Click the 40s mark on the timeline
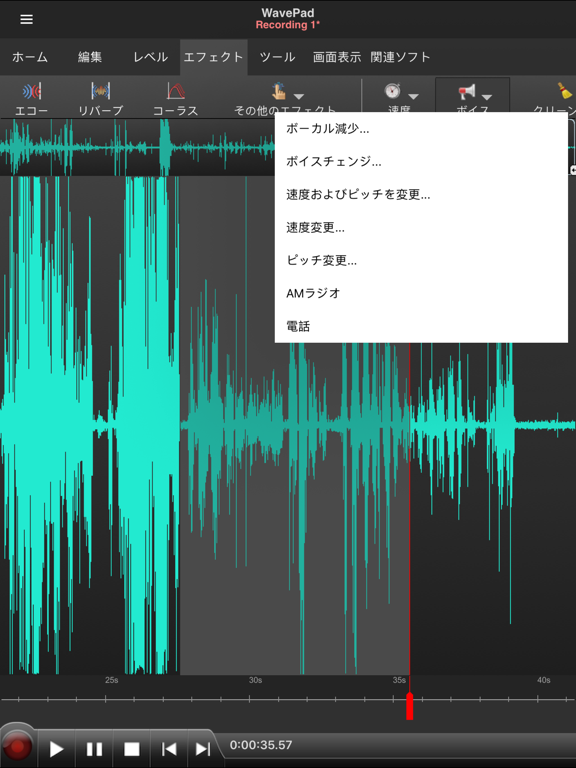The width and height of the screenshot is (576, 768). pyautogui.click(x=544, y=680)
